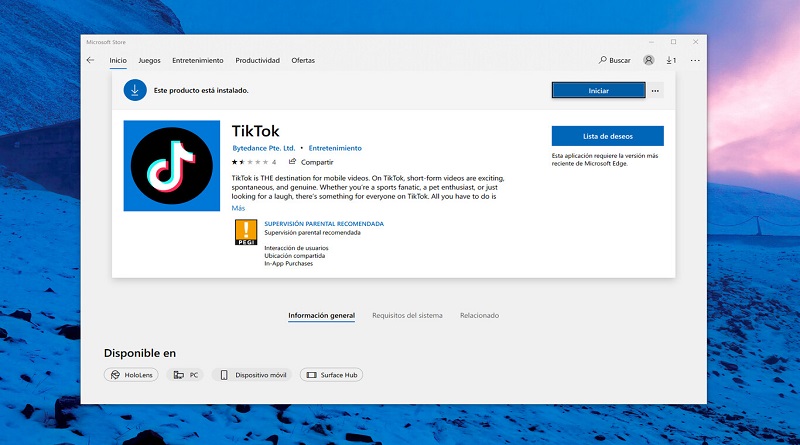800x445 pixels.
Task: Click the 'Disponible en' heading
Action: 140,353
